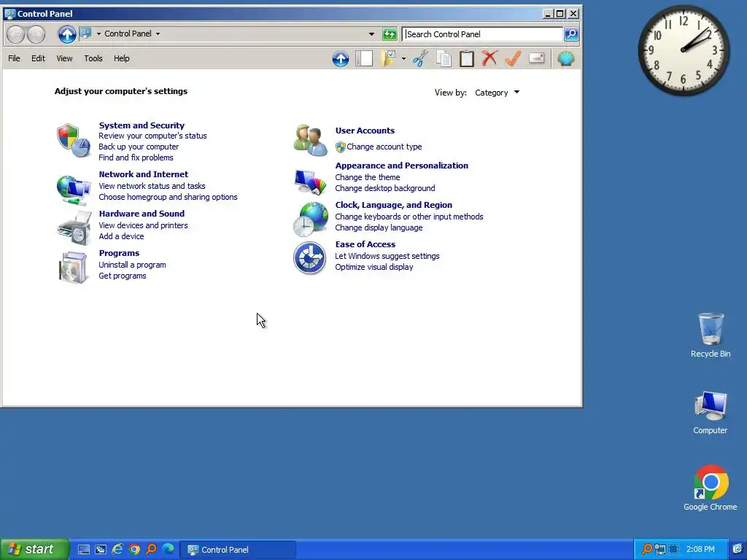Screen dimensions: 747x560
Task: Click the start button
Action: pyautogui.click(x=34, y=549)
